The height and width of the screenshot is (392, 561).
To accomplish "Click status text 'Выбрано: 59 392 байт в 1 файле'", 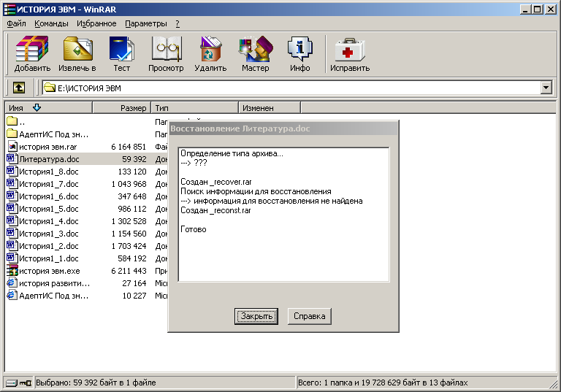I will pyautogui.click(x=96, y=383).
